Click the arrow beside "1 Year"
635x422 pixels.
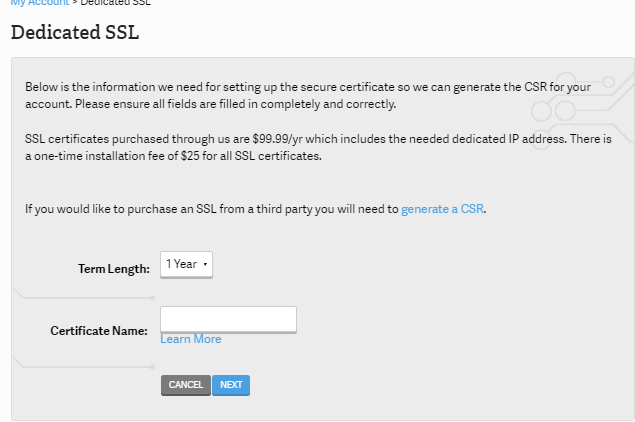tap(205, 265)
